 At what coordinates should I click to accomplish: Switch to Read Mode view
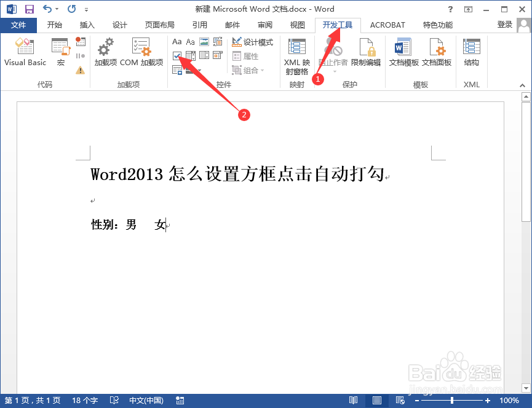click(353, 401)
